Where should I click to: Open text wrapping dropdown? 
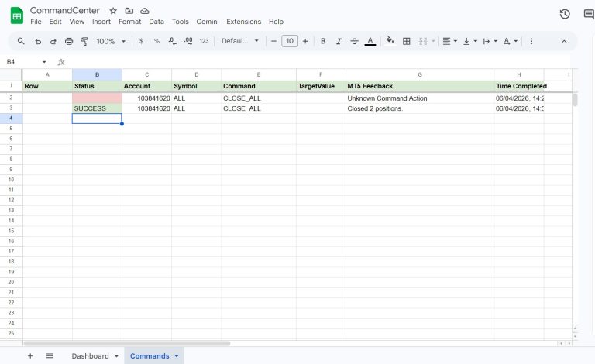pyautogui.click(x=490, y=41)
